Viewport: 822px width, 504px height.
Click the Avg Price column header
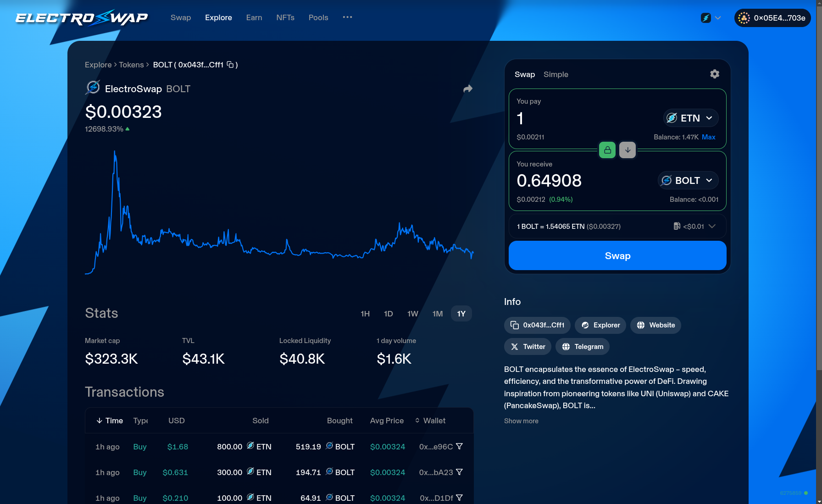pos(387,421)
